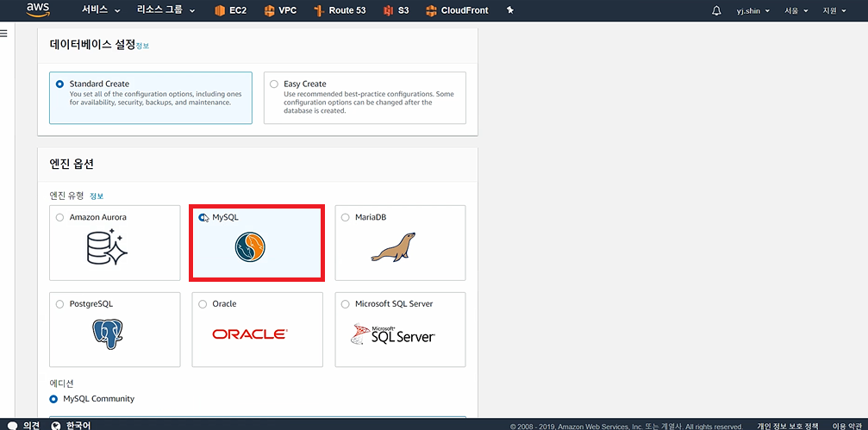Click the language globe icon
The image size is (868, 430).
point(55,426)
